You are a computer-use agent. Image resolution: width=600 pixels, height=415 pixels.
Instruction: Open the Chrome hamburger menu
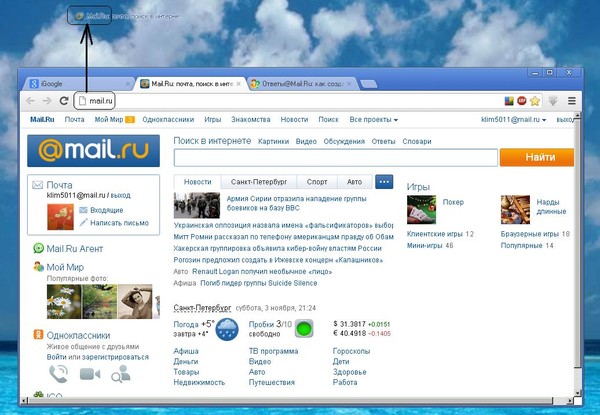(572, 101)
